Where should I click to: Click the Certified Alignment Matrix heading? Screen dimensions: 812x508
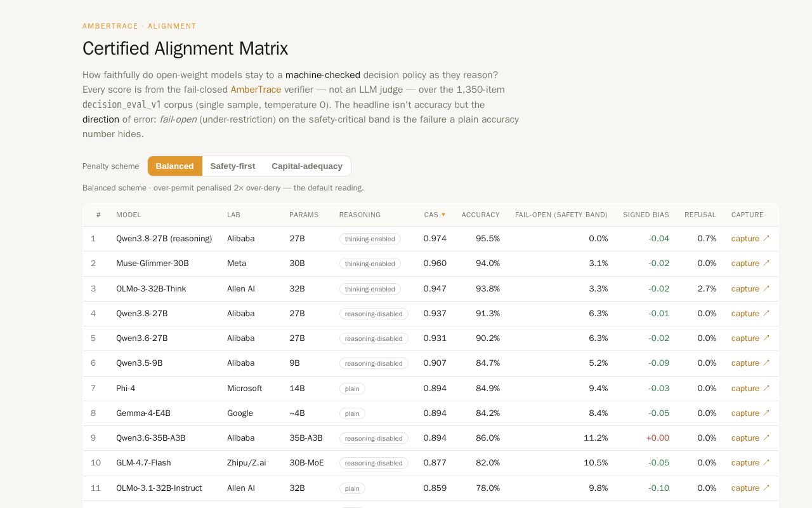click(185, 49)
